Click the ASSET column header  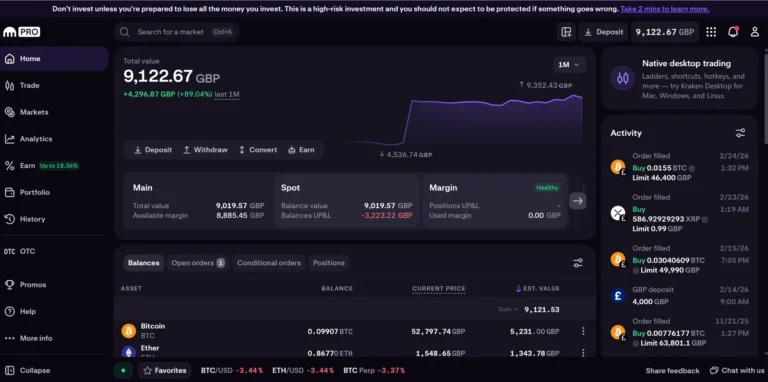point(131,288)
